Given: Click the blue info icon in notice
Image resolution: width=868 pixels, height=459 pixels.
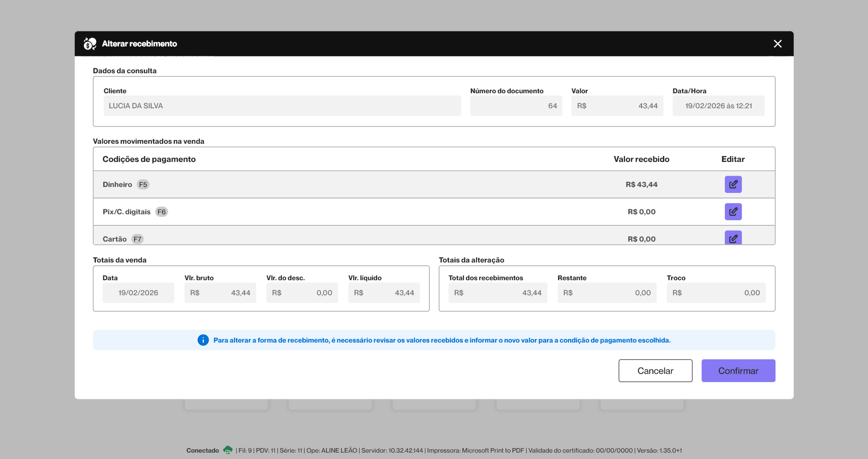Looking at the screenshot, I should pyautogui.click(x=203, y=340).
